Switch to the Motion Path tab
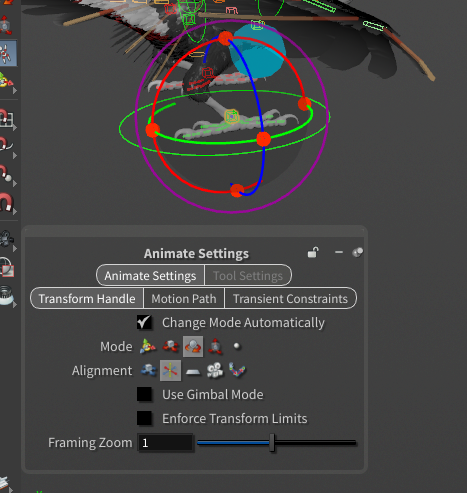467x493 pixels. [x=184, y=299]
